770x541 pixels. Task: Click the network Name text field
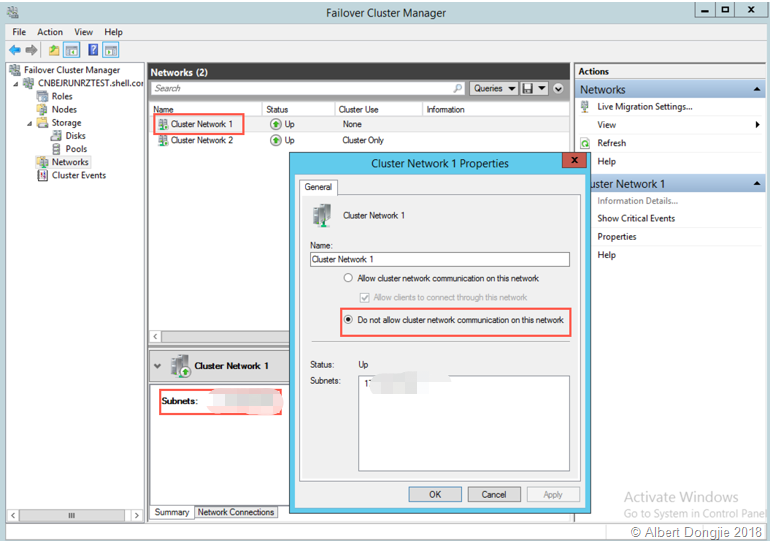tap(440, 259)
